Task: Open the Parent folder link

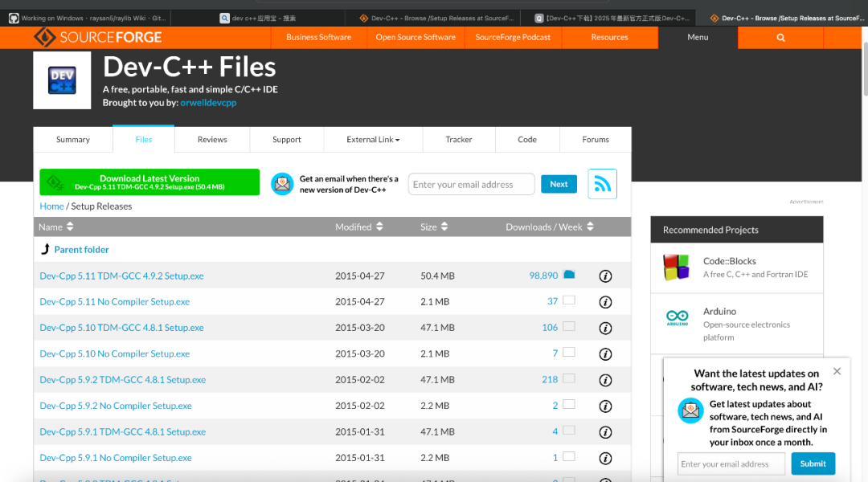Action: click(81, 250)
